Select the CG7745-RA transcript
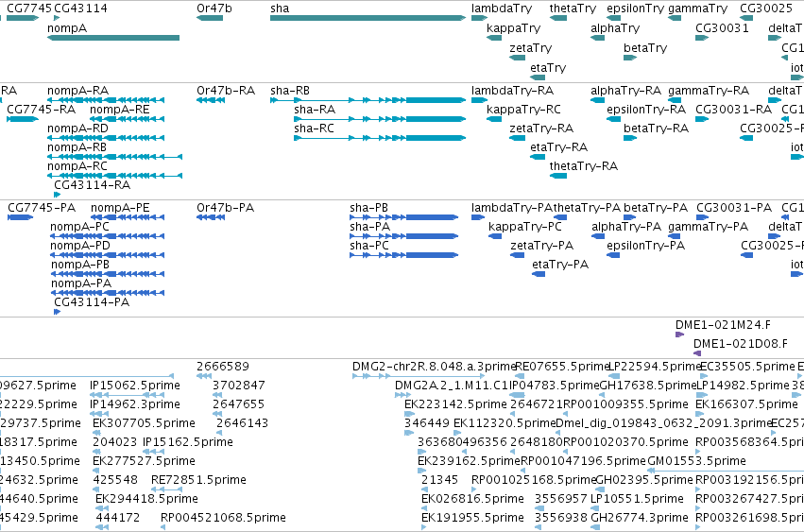The image size is (804, 532). 22,119
